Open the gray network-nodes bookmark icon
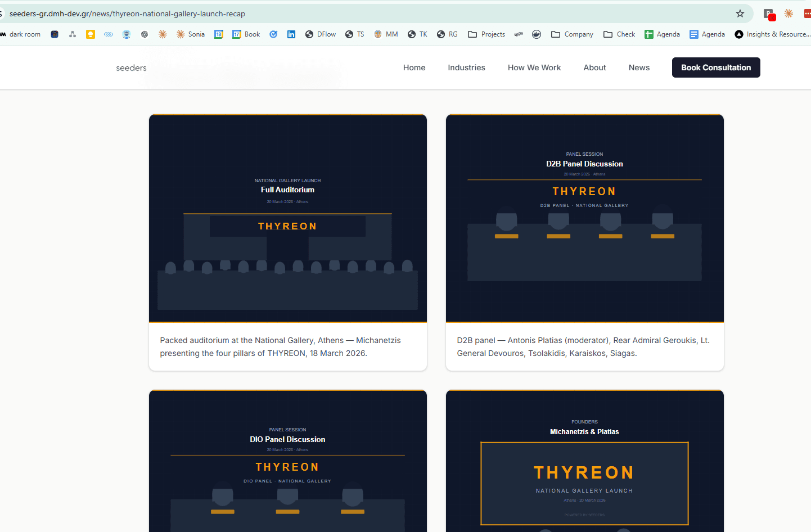 [x=73, y=34]
